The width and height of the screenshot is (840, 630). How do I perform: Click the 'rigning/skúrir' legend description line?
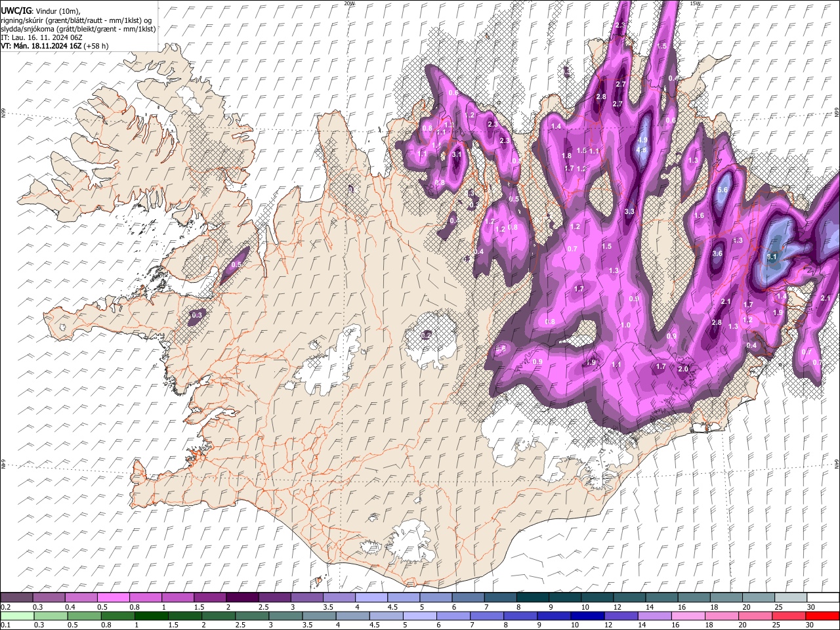tap(77, 20)
